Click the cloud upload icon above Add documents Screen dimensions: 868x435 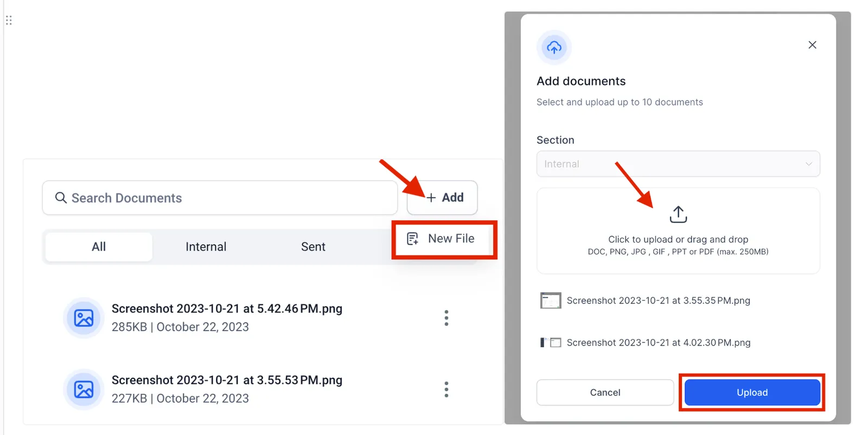554,48
